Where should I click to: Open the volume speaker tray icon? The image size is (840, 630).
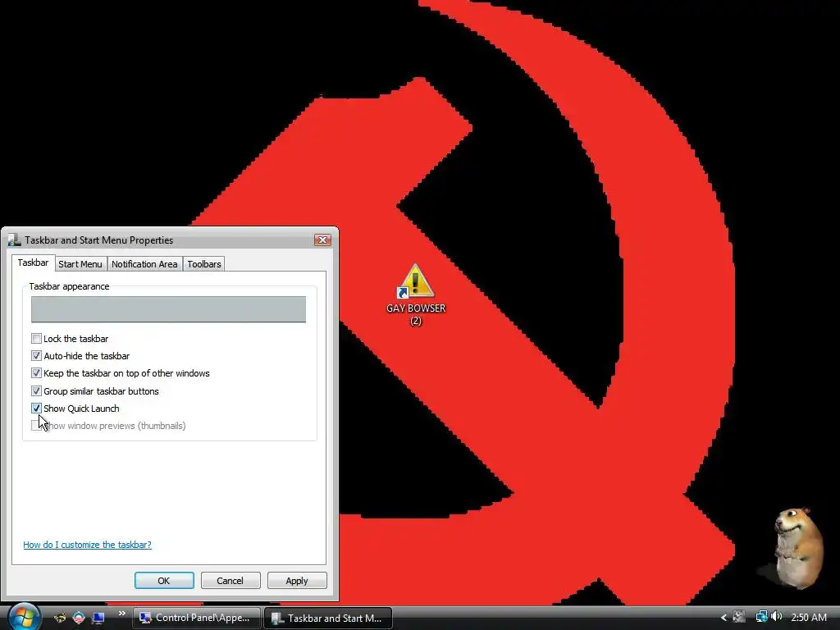coord(776,617)
